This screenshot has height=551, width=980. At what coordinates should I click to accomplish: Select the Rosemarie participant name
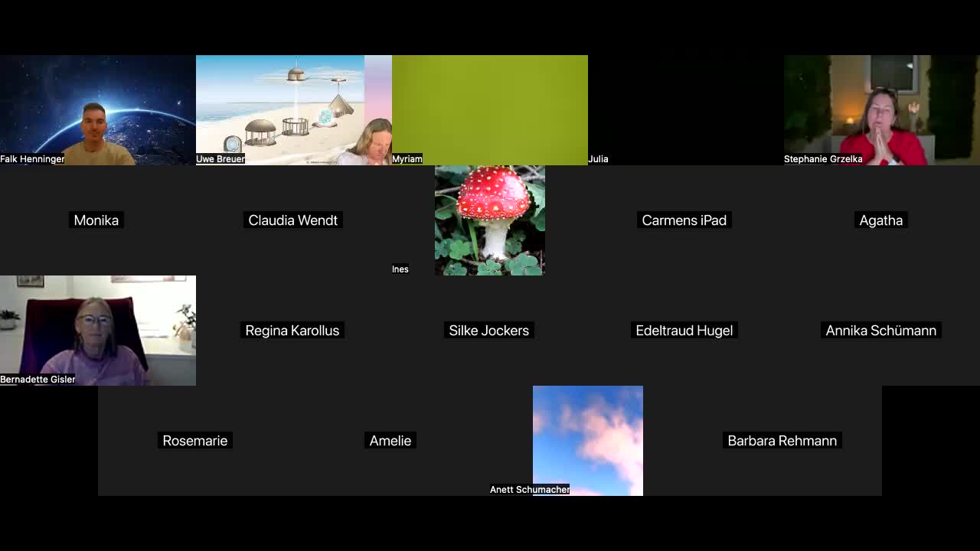coord(195,441)
